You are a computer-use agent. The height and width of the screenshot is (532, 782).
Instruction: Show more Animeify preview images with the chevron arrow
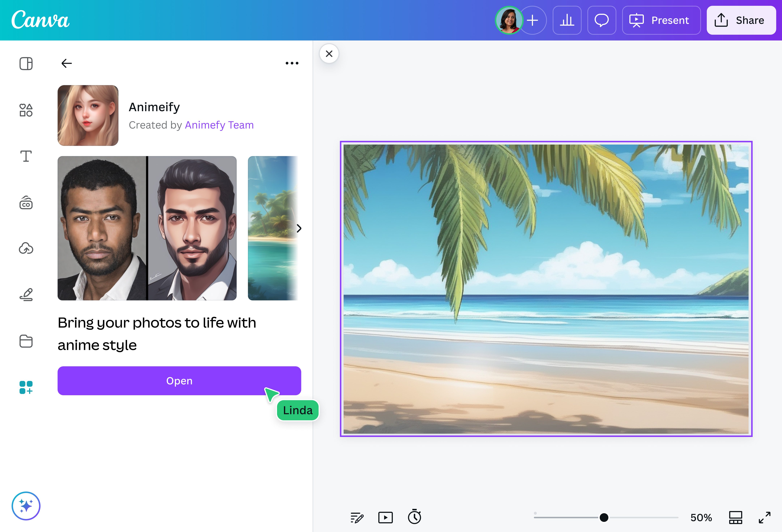(x=298, y=228)
